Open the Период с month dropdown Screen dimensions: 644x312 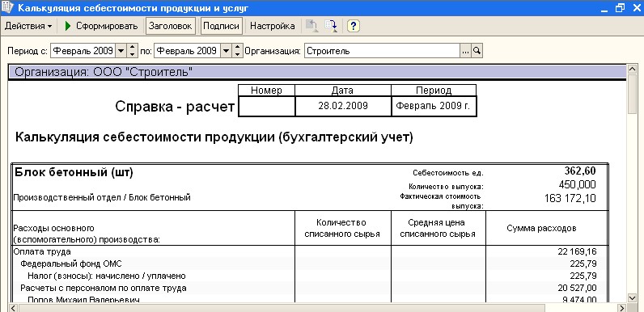(x=121, y=51)
